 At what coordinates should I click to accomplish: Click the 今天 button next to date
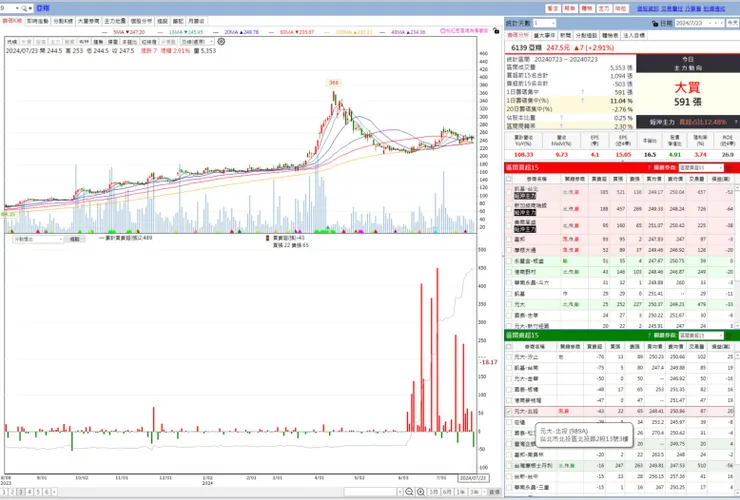tap(732, 23)
